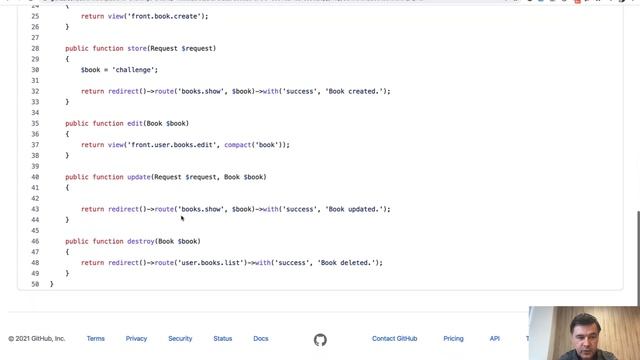Click the 'update' function name
Viewport: 640px width, 360px height.
point(139,177)
